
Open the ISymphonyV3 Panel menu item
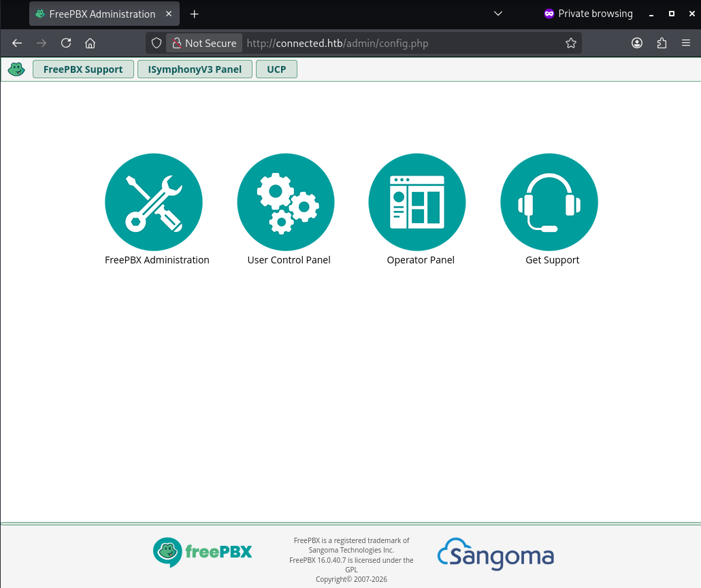click(x=195, y=69)
